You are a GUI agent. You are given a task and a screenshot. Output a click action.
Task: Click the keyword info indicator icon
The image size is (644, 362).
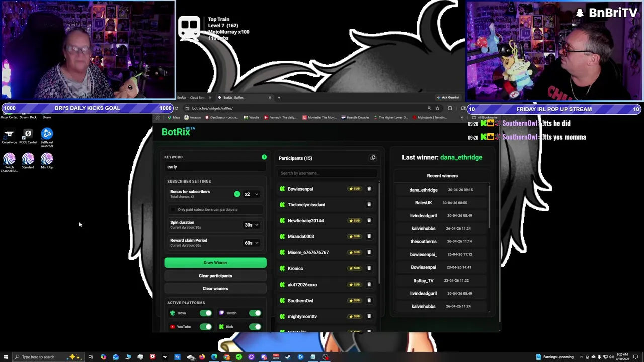[x=264, y=157]
